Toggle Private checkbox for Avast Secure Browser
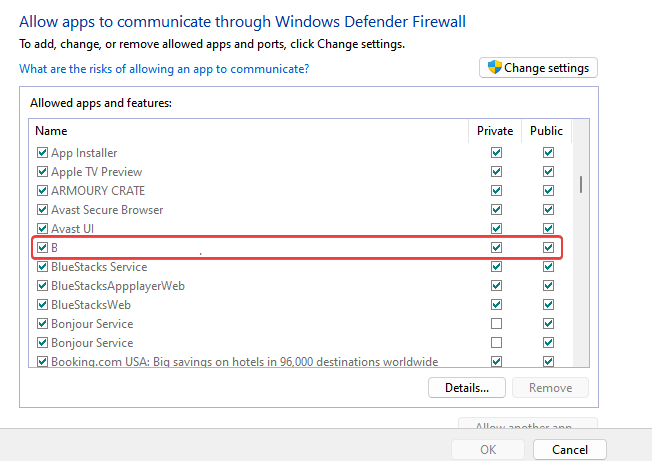The image size is (652, 461). point(496,210)
